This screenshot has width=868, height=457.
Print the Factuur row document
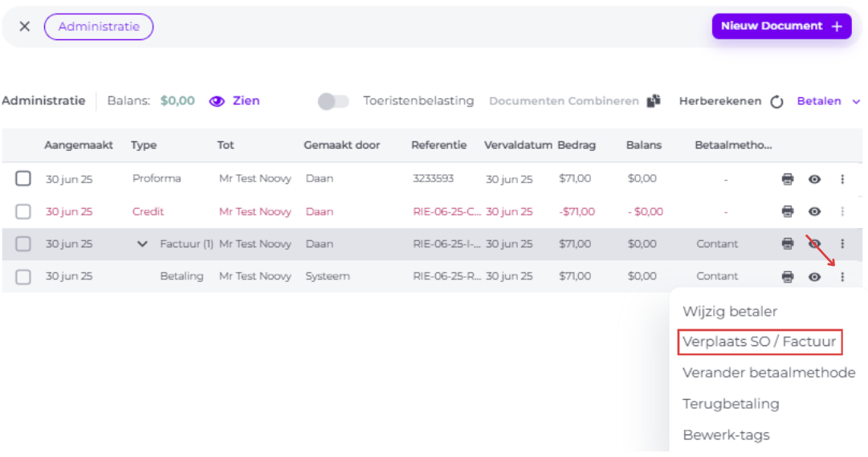click(787, 243)
